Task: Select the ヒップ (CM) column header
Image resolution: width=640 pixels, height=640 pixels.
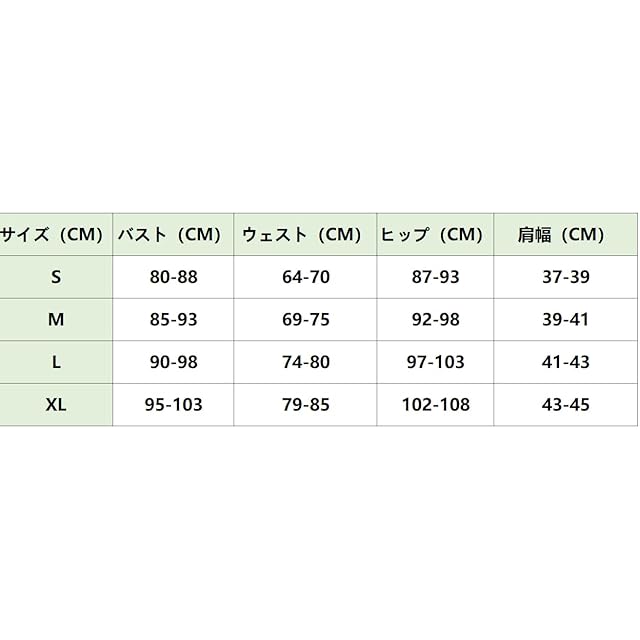Action: 435,235
